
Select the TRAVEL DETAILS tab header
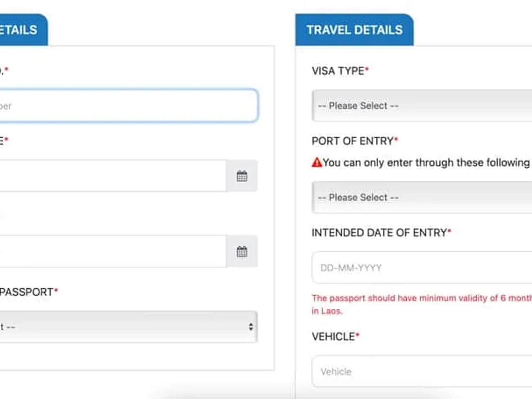pyautogui.click(x=354, y=30)
